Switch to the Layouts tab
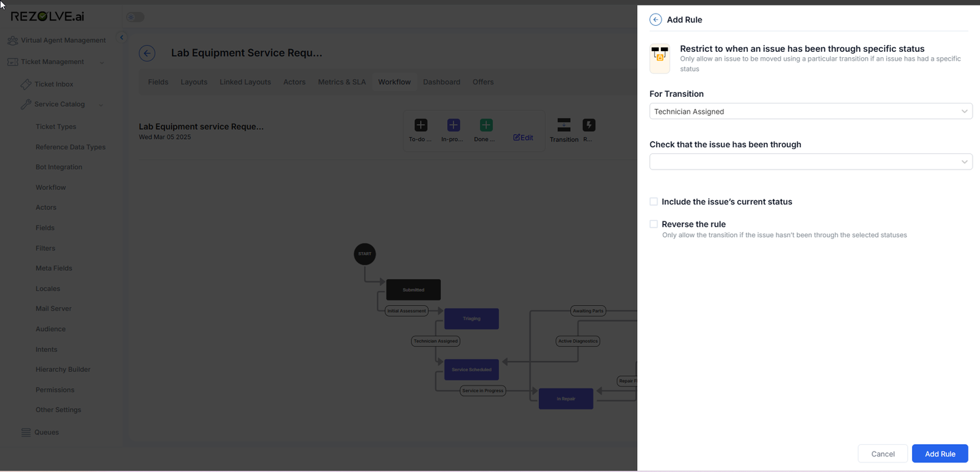Viewport: 980px width, 472px height. click(194, 82)
